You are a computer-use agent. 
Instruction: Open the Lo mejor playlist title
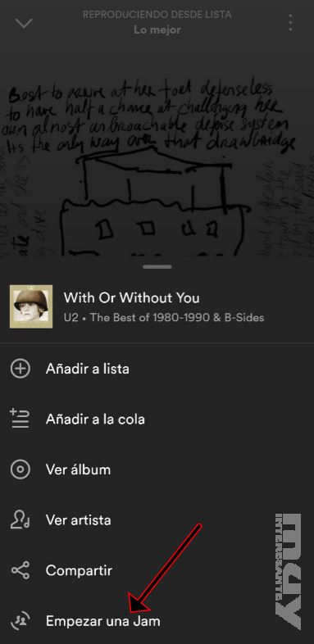click(157, 29)
